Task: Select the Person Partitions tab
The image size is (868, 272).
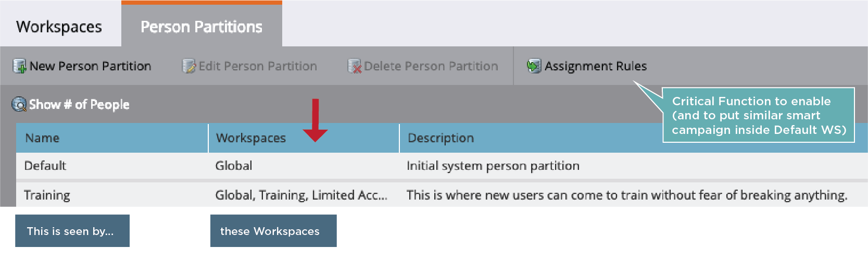Action: (202, 27)
